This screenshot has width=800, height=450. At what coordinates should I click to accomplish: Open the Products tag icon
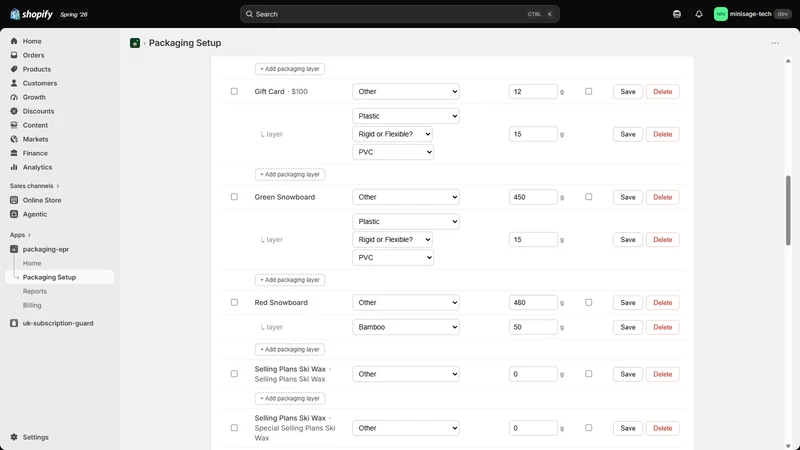(14, 69)
